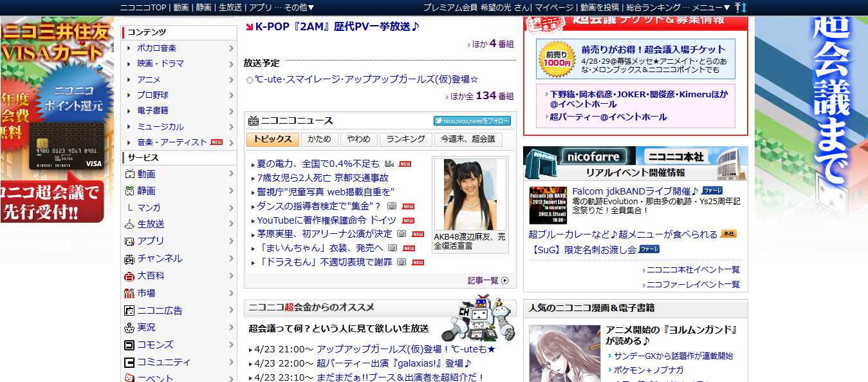Expand the 電子書籍 category chevron
Image resolution: width=868 pixels, height=382 pixels.
(231, 111)
